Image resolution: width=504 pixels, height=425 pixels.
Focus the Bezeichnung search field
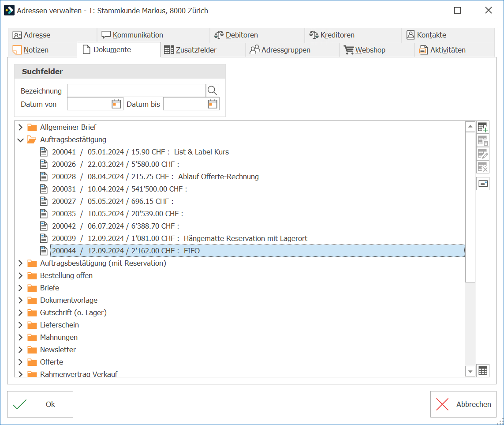click(136, 91)
